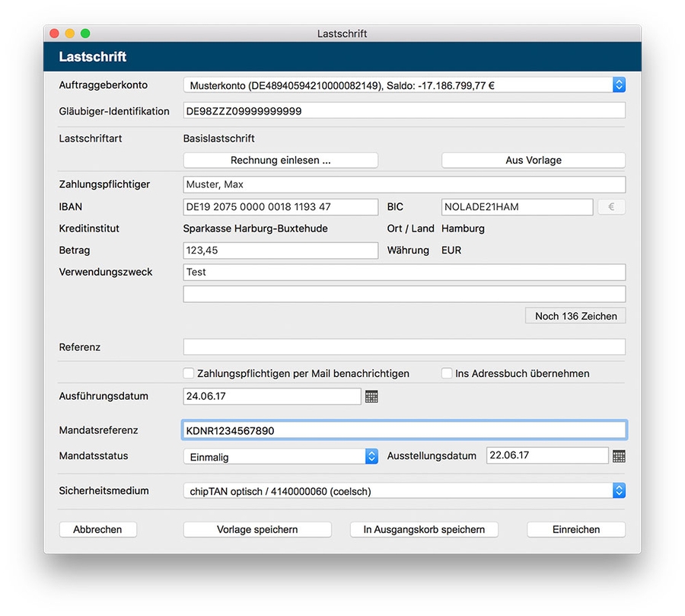Open the Auftraggeberkonto account dropdown
Viewport: 685px width, 616px height.
[619, 85]
